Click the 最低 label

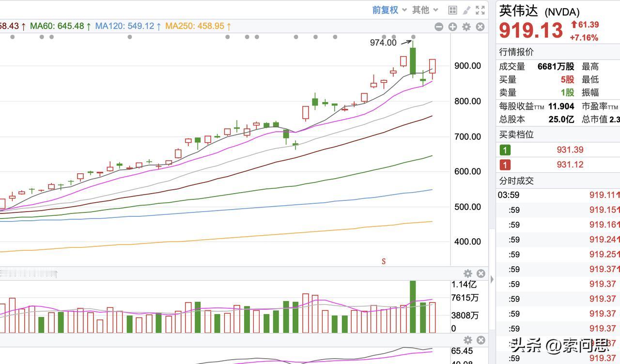point(590,79)
